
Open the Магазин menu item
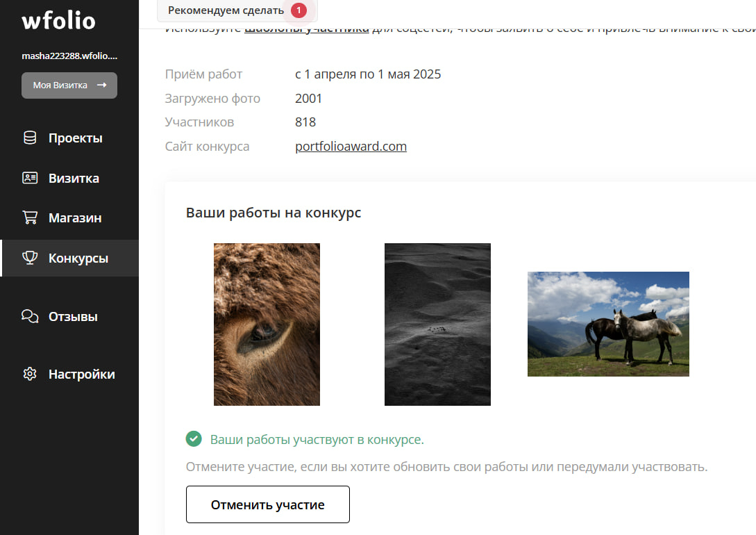point(69,218)
